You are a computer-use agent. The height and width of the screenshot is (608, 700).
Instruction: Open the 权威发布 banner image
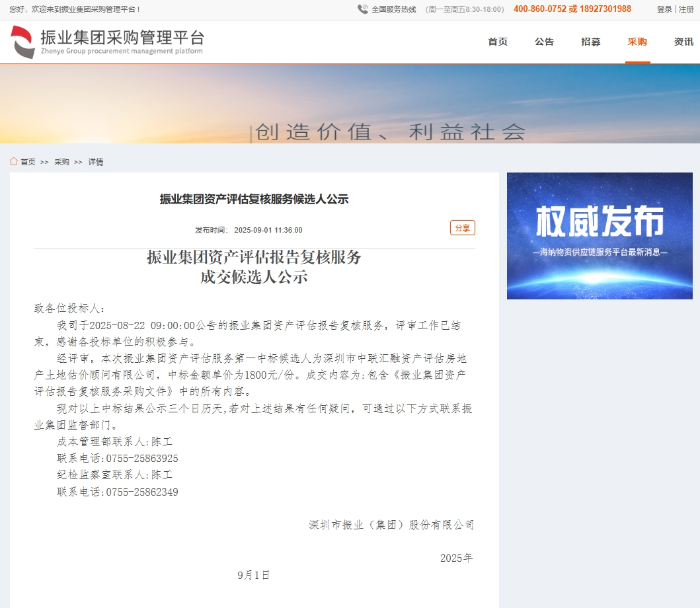coord(600,236)
